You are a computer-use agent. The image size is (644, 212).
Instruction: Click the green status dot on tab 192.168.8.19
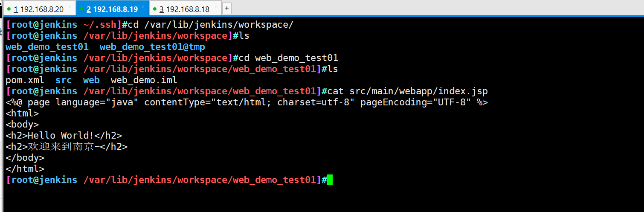pos(81,9)
